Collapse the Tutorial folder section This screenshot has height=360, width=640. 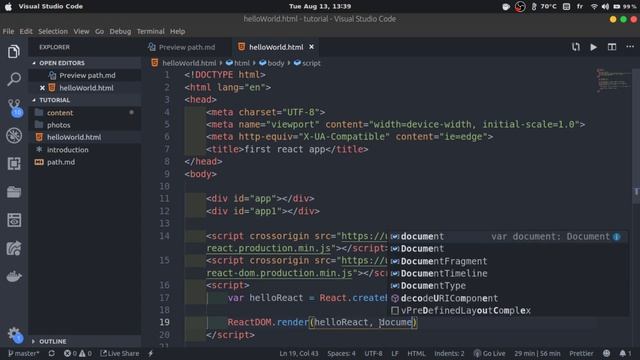tap(85, 100)
